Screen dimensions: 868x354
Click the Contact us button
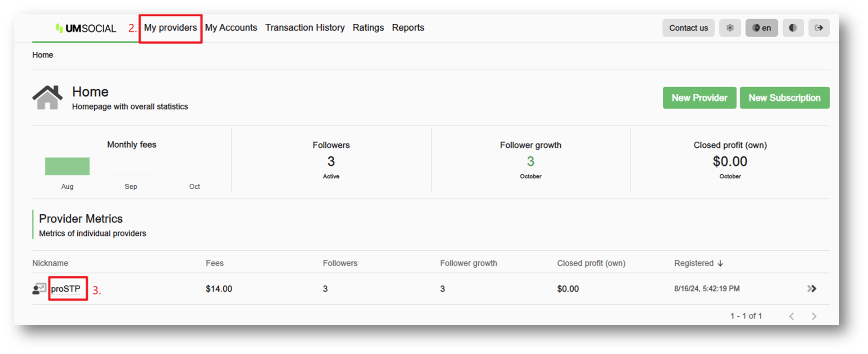pos(688,28)
